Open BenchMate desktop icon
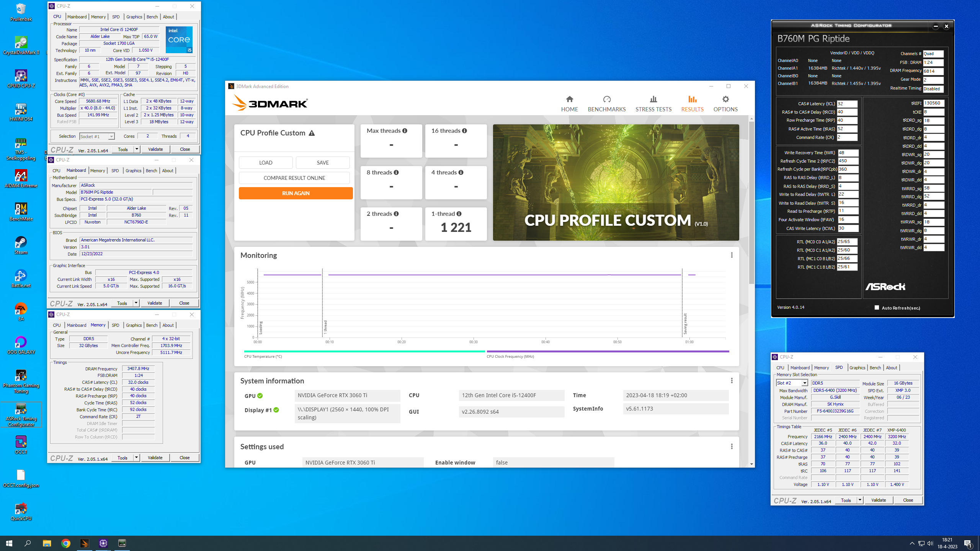Screen dimensions: 980x551 coord(21,212)
